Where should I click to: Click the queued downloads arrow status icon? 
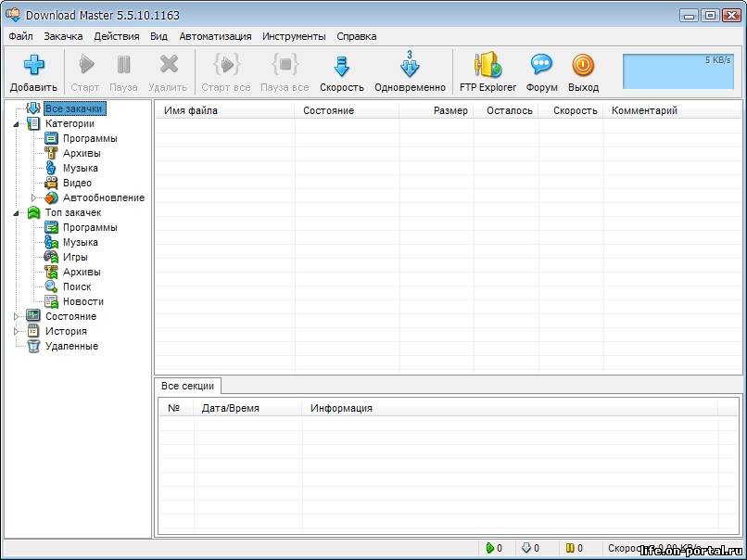(526, 548)
